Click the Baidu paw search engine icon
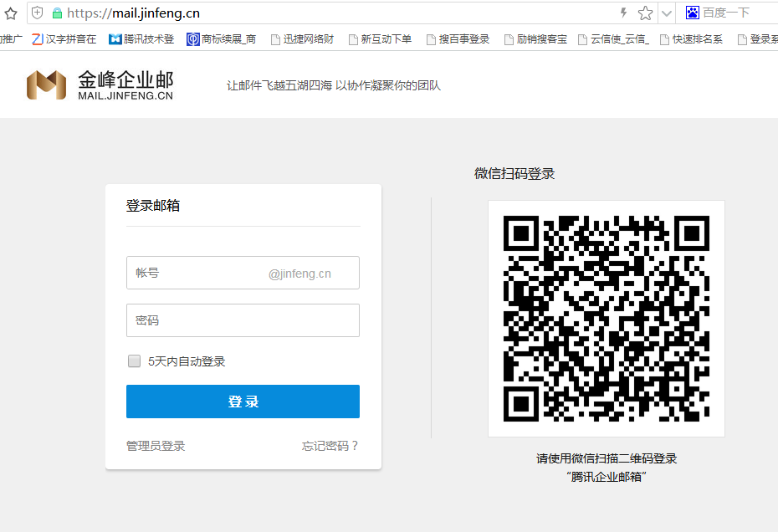This screenshot has height=532, width=778. tap(693, 13)
